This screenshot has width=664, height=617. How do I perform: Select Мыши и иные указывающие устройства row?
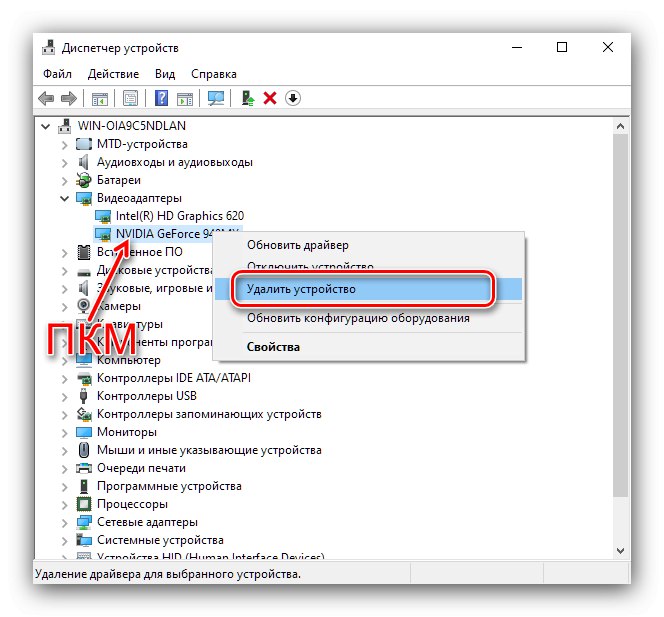[x=209, y=450]
